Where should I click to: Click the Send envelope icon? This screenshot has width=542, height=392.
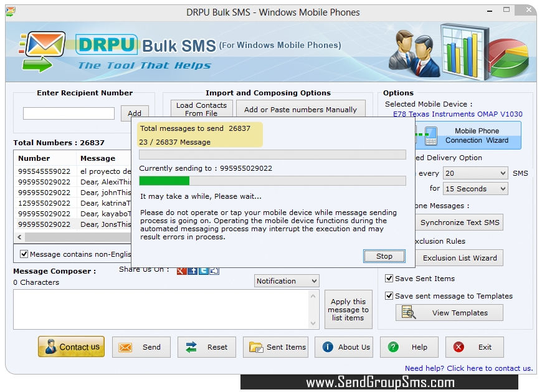(x=125, y=347)
